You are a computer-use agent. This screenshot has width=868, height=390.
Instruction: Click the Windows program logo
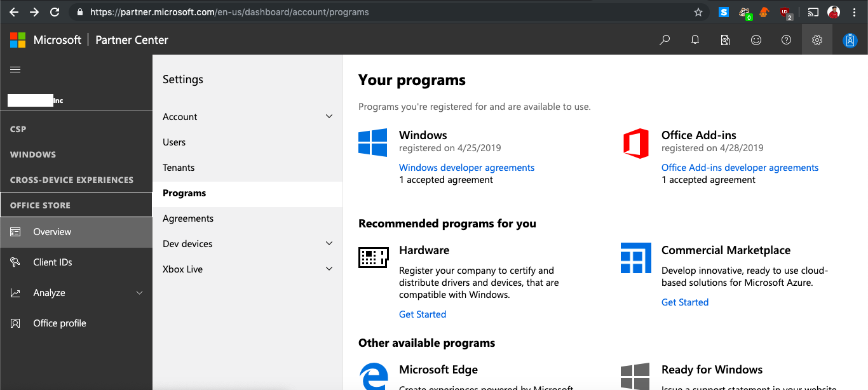coord(373,143)
